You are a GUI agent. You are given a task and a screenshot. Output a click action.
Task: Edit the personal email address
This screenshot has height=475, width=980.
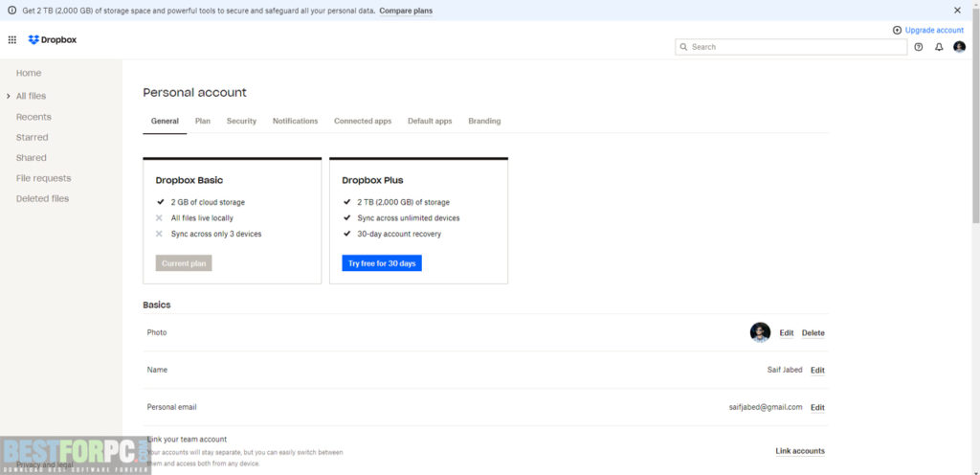coord(817,408)
